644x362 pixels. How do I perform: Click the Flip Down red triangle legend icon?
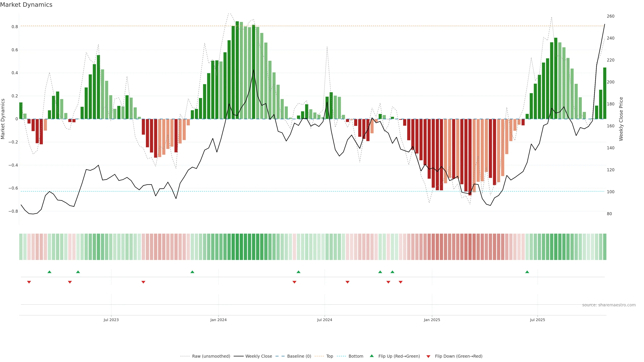point(428,356)
